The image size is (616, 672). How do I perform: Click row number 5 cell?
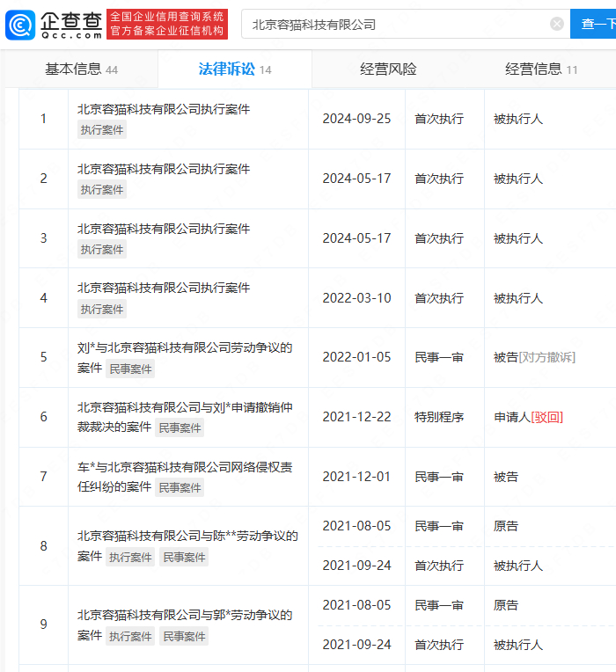click(44, 357)
